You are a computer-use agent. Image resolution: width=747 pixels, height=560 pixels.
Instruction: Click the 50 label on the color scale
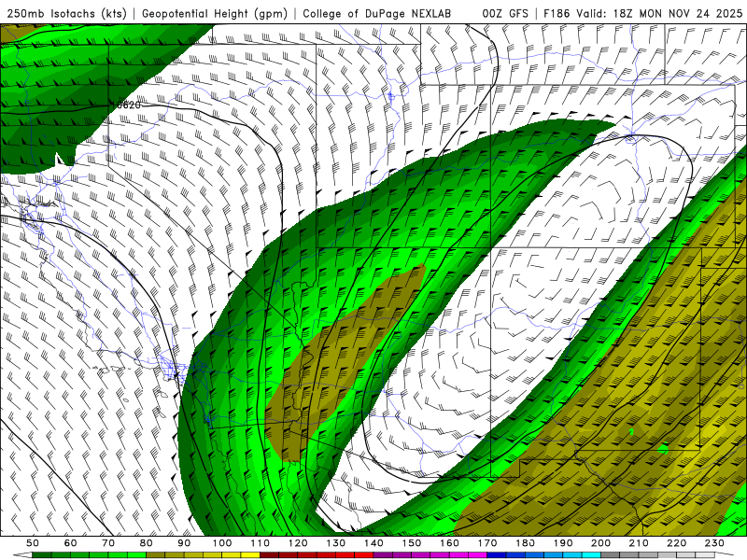(32, 543)
